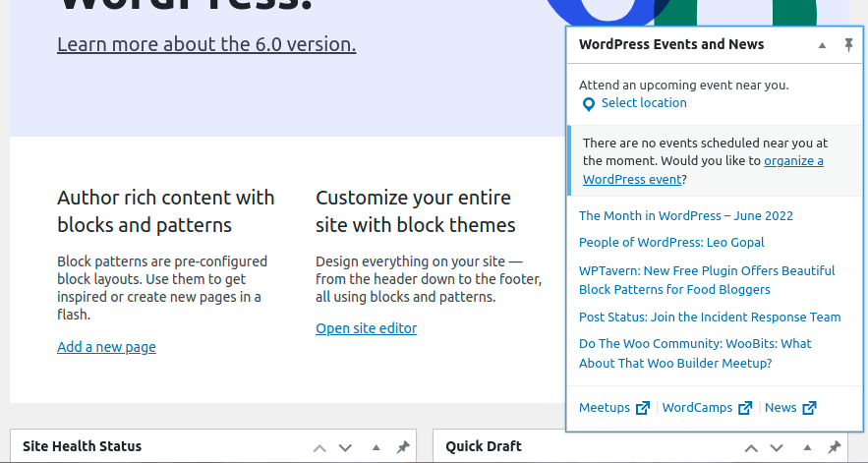Click the external-link icon next to WordCamps
The width and height of the screenshot is (868, 463).
pos(746,408)
